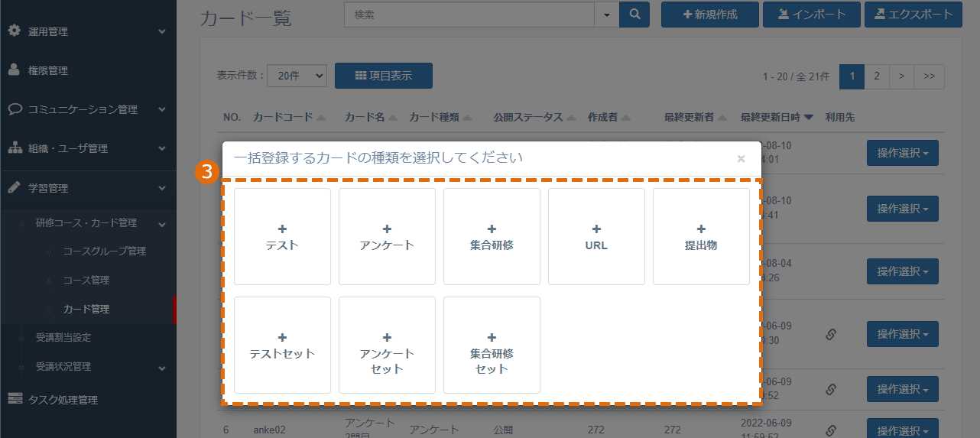Click the インポート button
The width and height of the screenshot is (980, 438).
pyautogui.click(x=811, y=15)
